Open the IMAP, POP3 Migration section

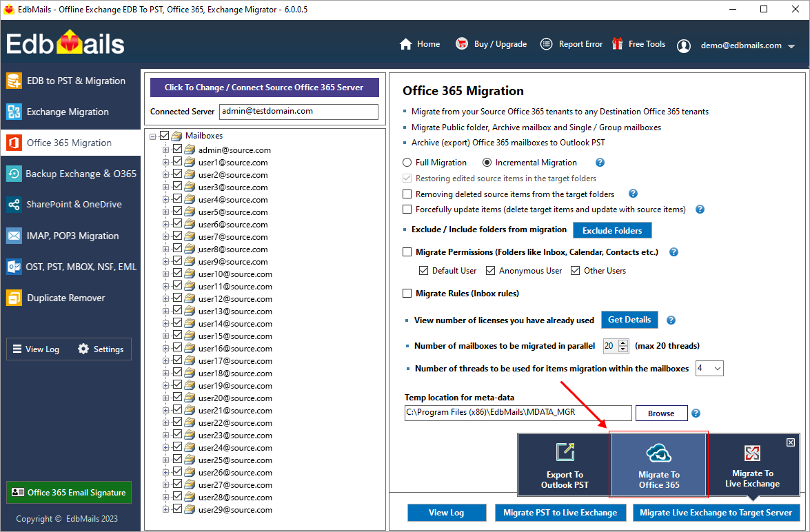[70, 236]
